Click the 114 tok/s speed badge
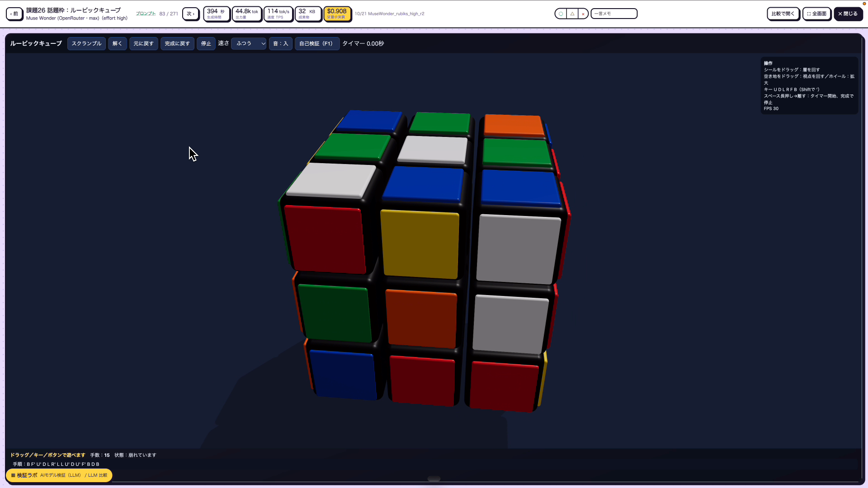Screen dimensions: 868x488 (278, 14)
